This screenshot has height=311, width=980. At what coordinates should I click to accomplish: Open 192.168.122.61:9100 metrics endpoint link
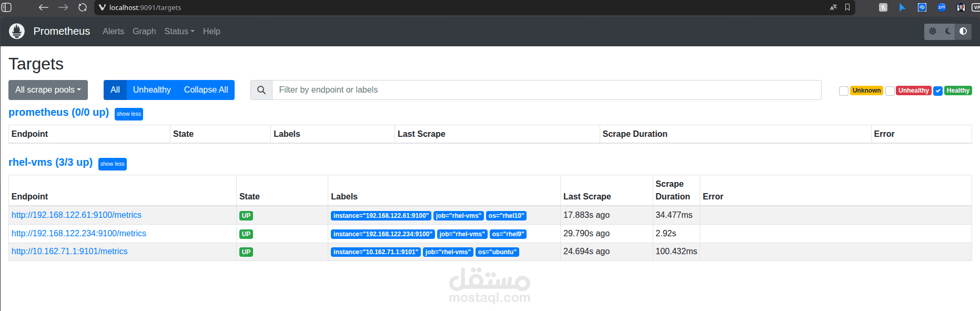point(76,215)
